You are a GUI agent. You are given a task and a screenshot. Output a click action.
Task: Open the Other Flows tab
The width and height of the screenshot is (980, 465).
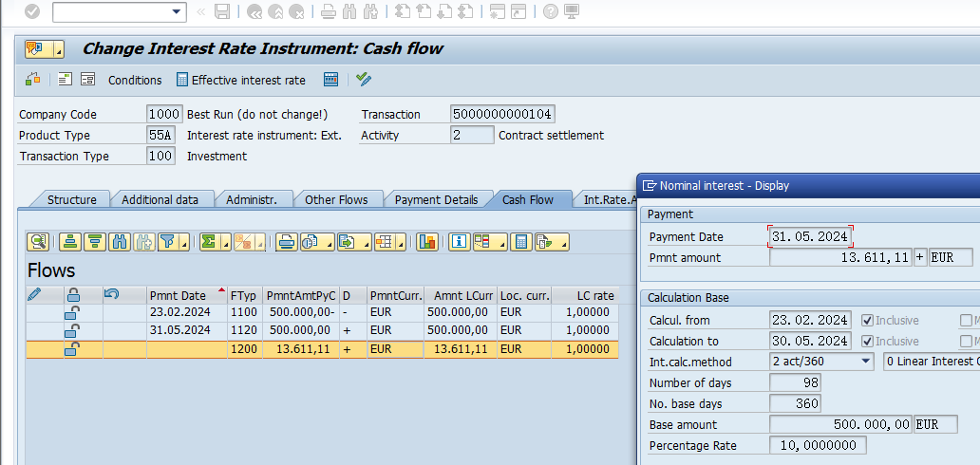(x=336, y=199)
